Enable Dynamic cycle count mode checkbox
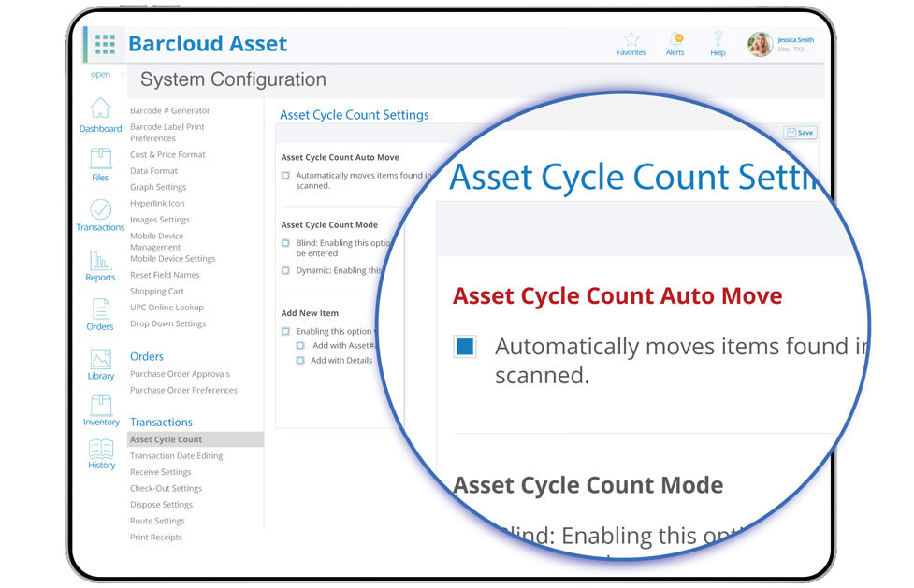The height and width of the screenshot is (588, 914). pos(285,270)
